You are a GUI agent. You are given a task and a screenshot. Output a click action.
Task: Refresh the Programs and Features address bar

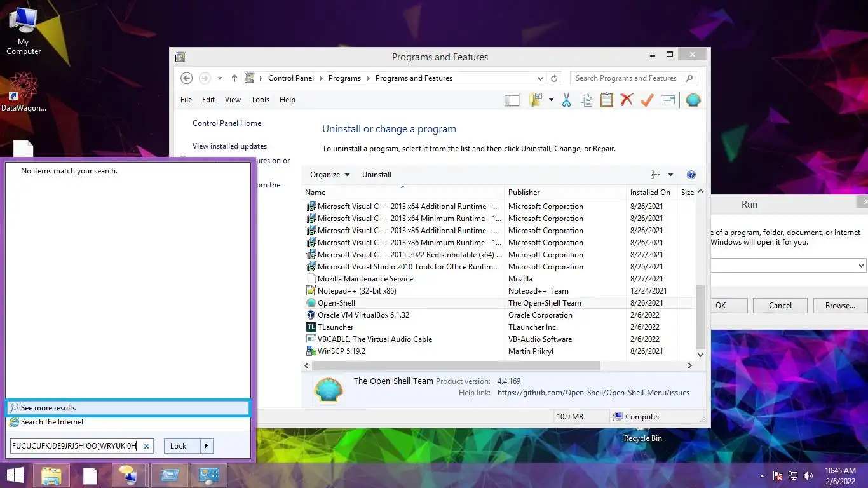click(554, 78)
